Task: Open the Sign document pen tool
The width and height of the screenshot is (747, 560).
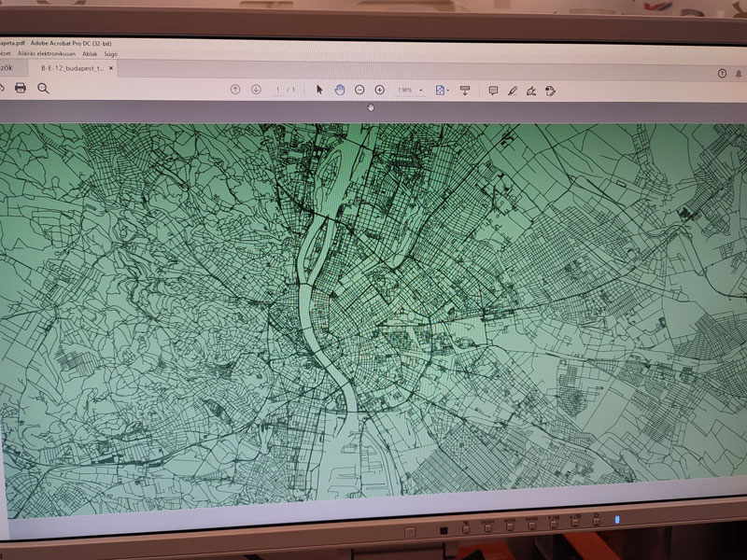Action: [531, 91]
